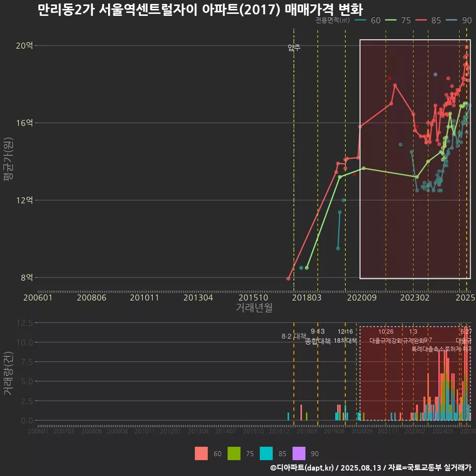
Task: Click the cyan 85 swatch in bottom legend
Action: [x=266, y=454]
